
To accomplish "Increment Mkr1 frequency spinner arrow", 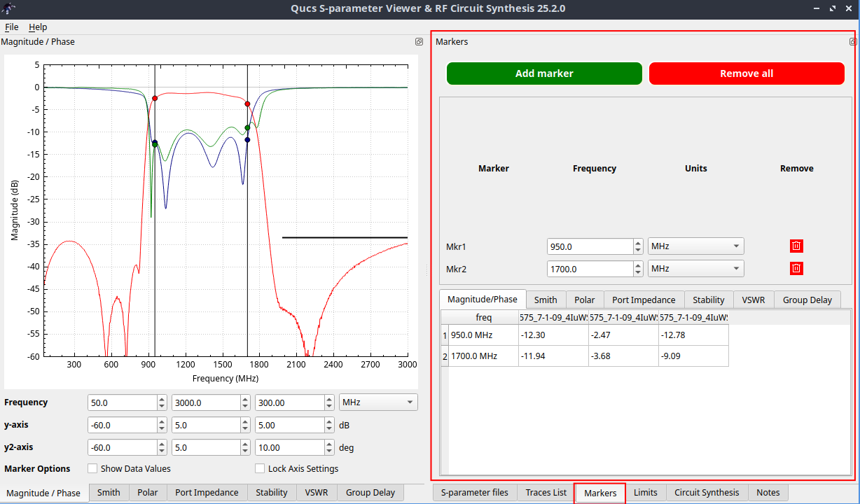I will pos(637,243).
